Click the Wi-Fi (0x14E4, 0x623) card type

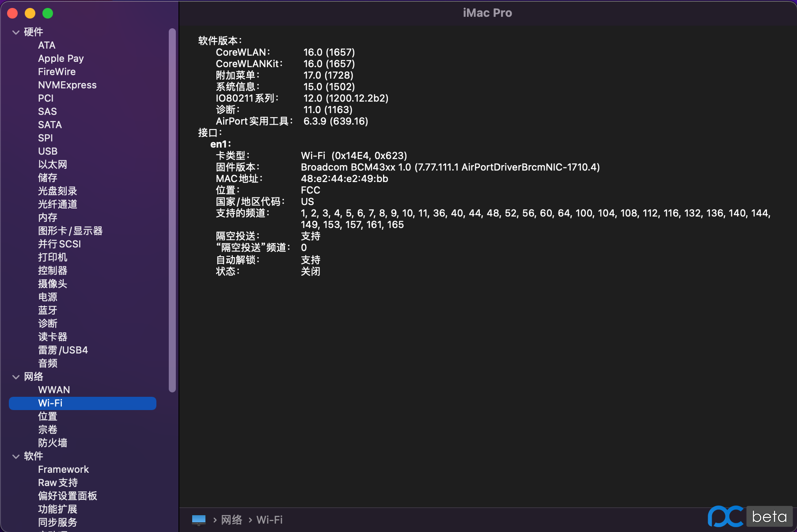pos(354,156)
